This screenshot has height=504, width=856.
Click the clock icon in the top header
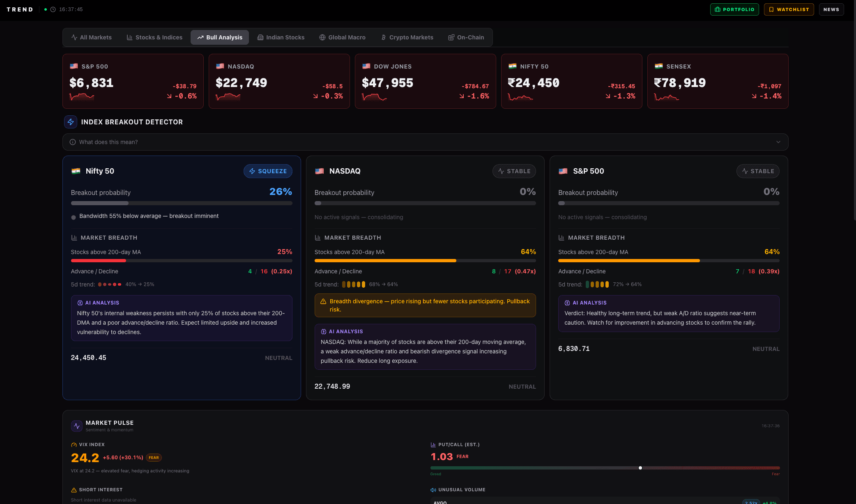tap(52, 9)
